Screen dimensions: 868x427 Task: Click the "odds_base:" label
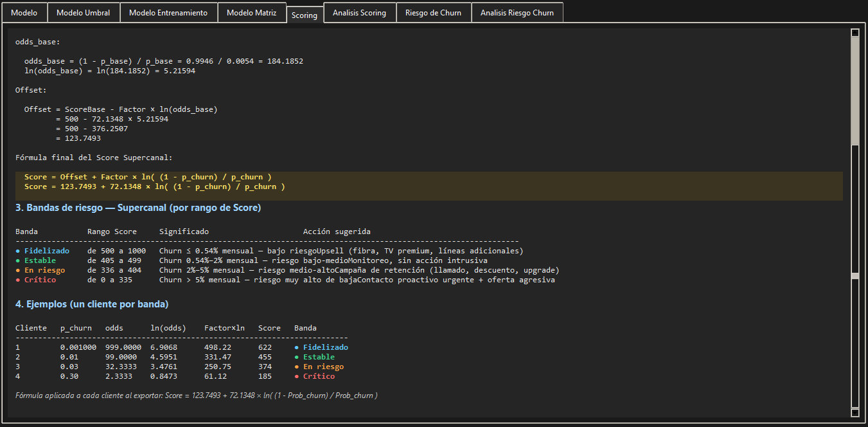pyautogui.click(x=38, y=42)
